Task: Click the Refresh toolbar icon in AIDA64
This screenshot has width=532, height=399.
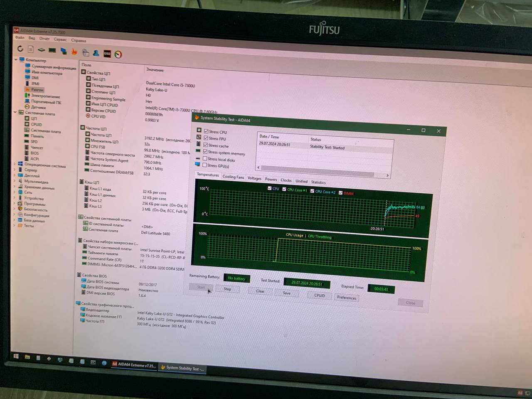Action: point(20,49)
